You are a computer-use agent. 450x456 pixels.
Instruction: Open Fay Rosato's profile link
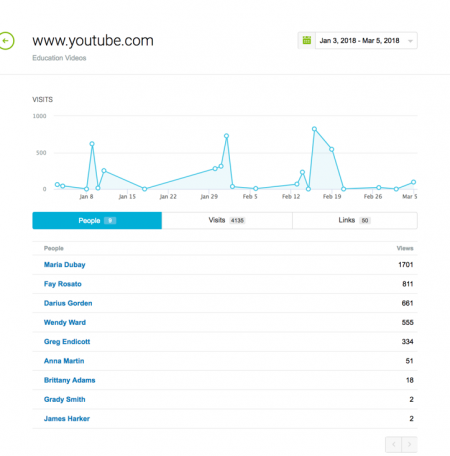coord(63,284)
